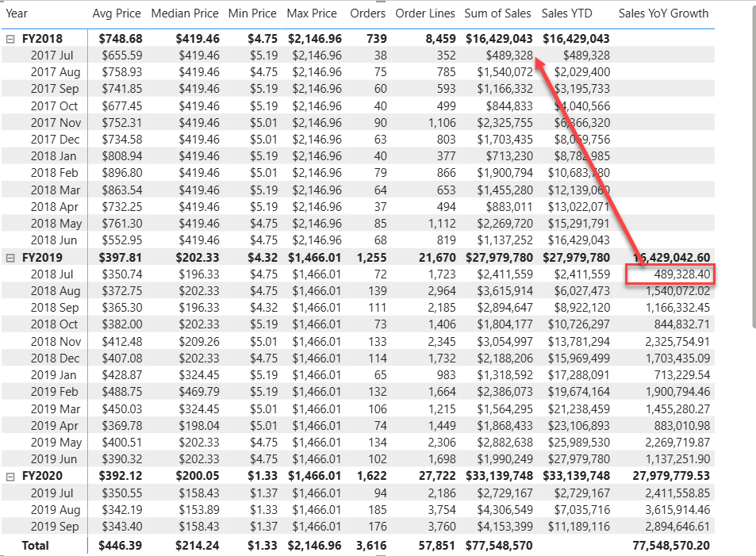Collapse the FY2019 row group

coord(10,257)
